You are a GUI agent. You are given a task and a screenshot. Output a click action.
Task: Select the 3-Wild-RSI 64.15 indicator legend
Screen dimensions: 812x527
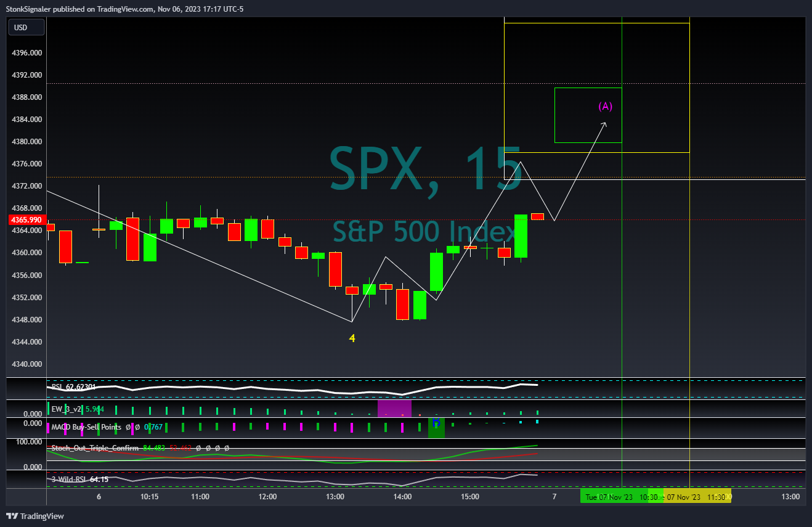pyautogui.click(x=80, y=479)
